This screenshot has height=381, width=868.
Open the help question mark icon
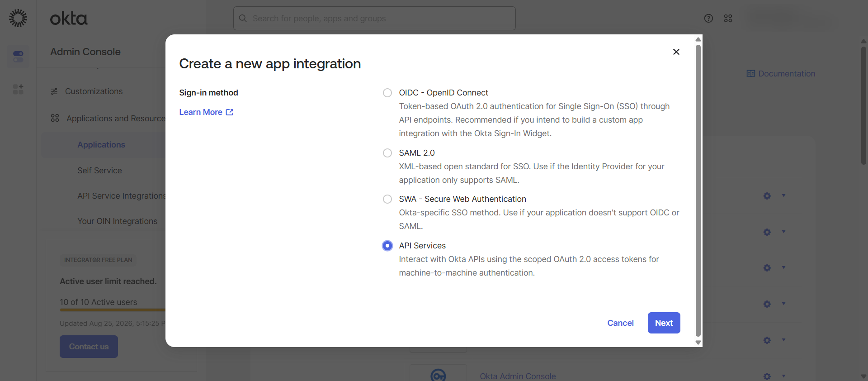coord(708,19)
